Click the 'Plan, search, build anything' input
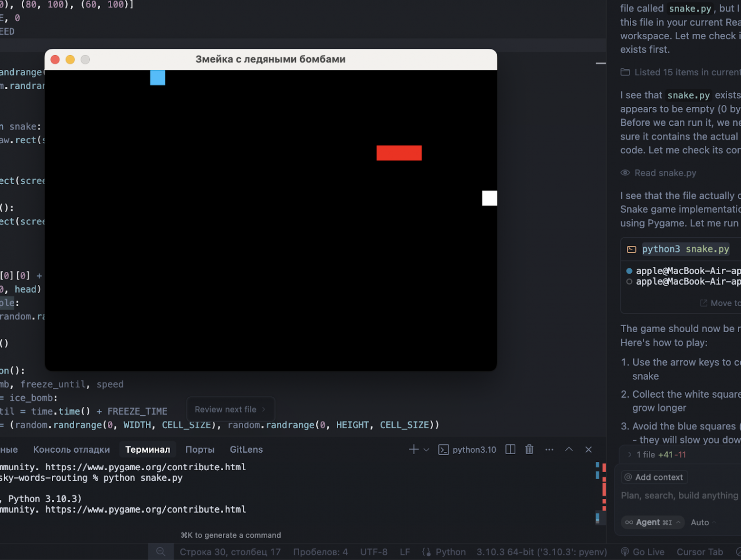This screenshot has width=741, height=560. [x=679, y=495]
